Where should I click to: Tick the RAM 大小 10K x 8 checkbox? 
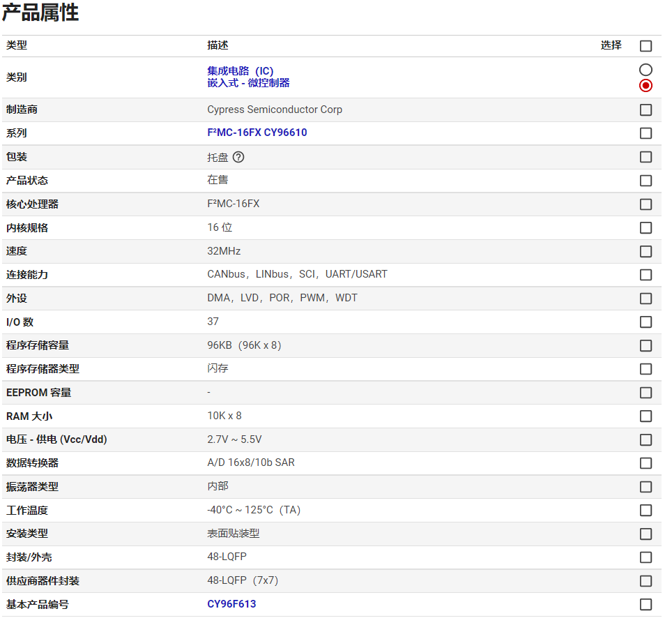click(x=646, y=416)
